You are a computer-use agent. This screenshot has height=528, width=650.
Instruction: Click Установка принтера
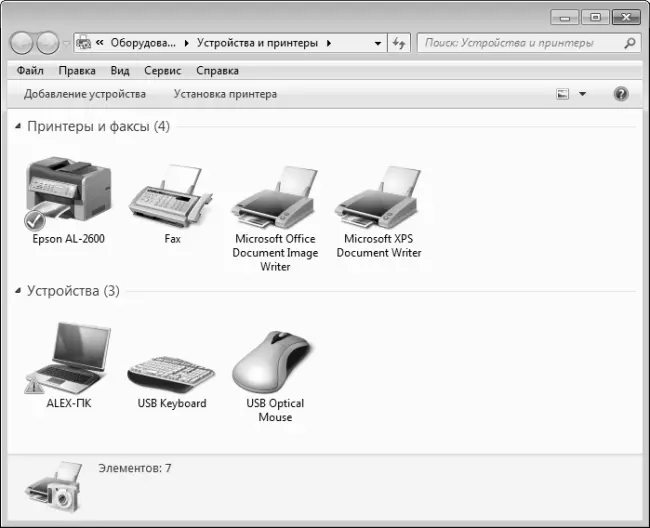(225, 94)
